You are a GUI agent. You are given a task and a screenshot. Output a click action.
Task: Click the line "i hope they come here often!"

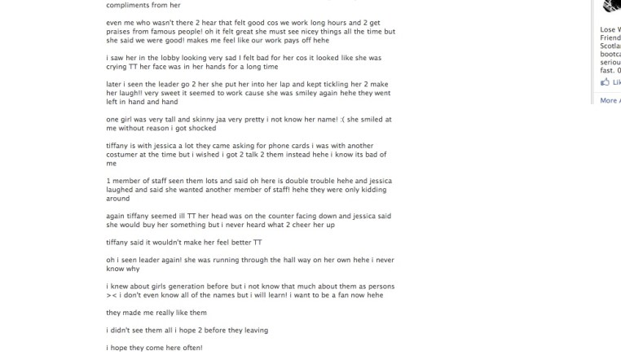click(154, 348)
